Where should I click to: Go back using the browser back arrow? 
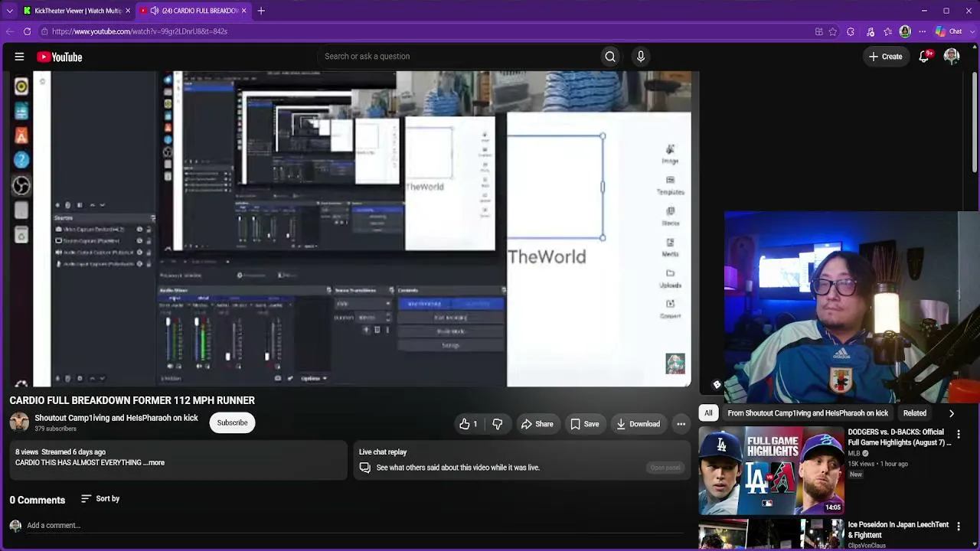point(9,31)
